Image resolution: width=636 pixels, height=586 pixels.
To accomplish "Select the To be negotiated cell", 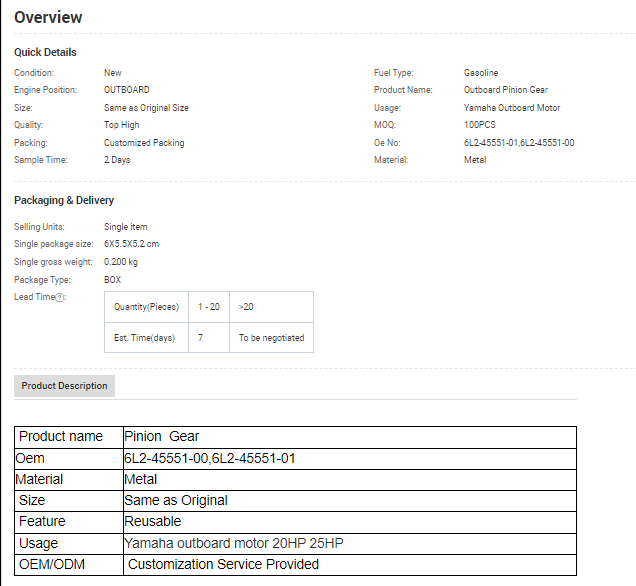I will pyautogui.click(x=271, y=338).
